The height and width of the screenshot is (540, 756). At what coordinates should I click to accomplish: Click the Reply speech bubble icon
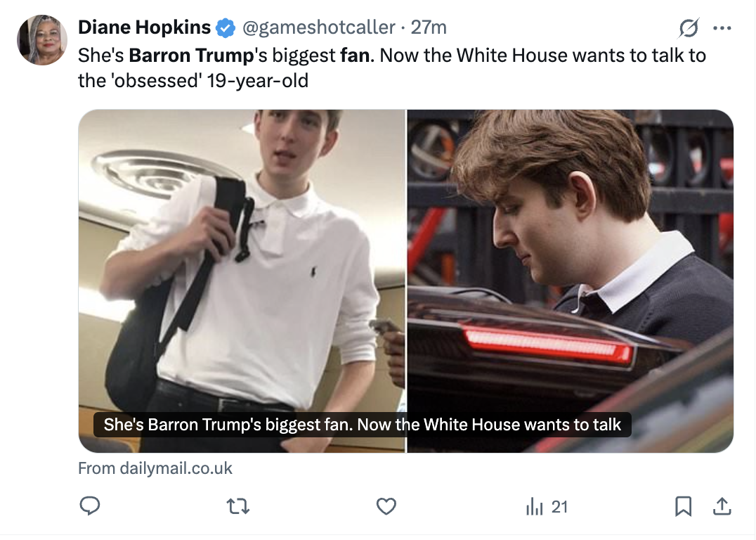click(x=89, y=506)
